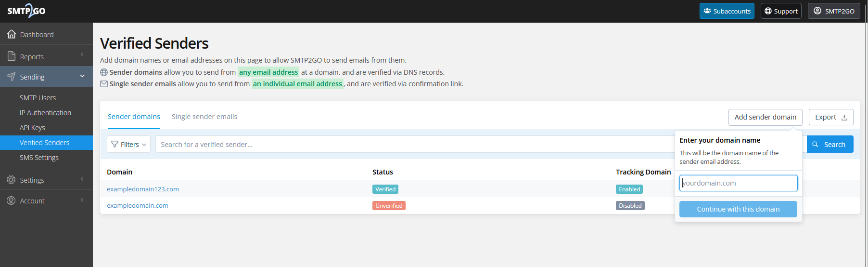Viewport: 868px width, 267px height.
Task: Click the Account user icon in sidebar
Action: pos(12,200)
